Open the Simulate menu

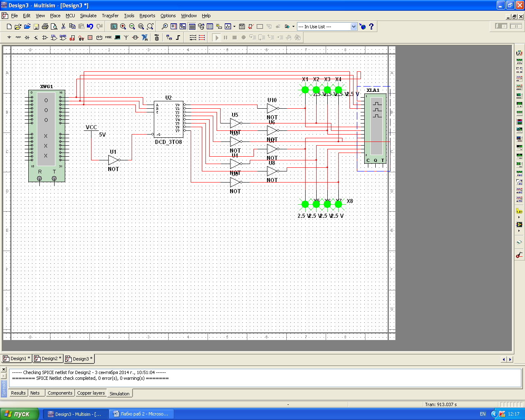point(88,16)
